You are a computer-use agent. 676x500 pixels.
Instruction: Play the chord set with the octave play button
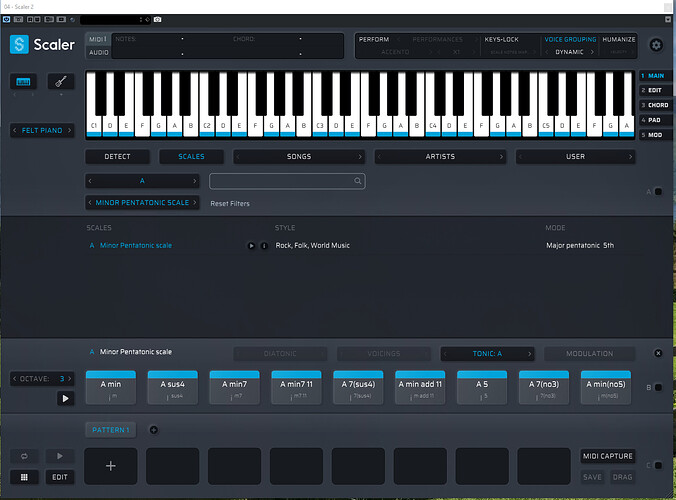coord(65,398)
